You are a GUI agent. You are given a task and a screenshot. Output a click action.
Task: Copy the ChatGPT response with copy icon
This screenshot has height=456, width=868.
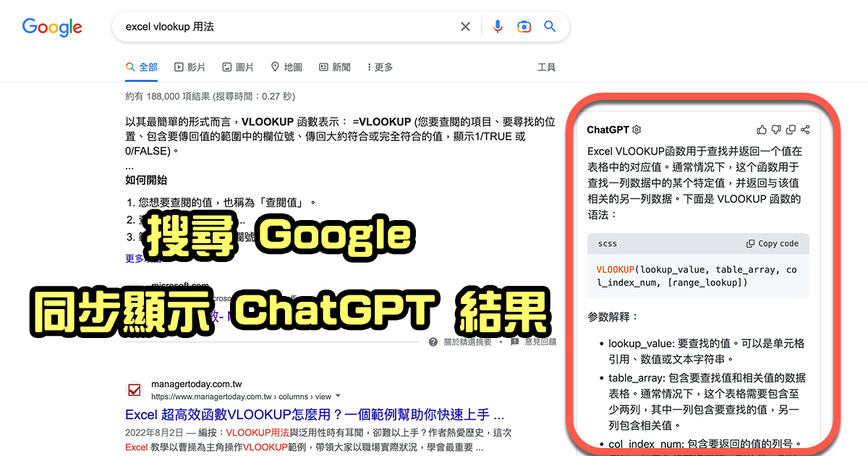coord(790,129)
